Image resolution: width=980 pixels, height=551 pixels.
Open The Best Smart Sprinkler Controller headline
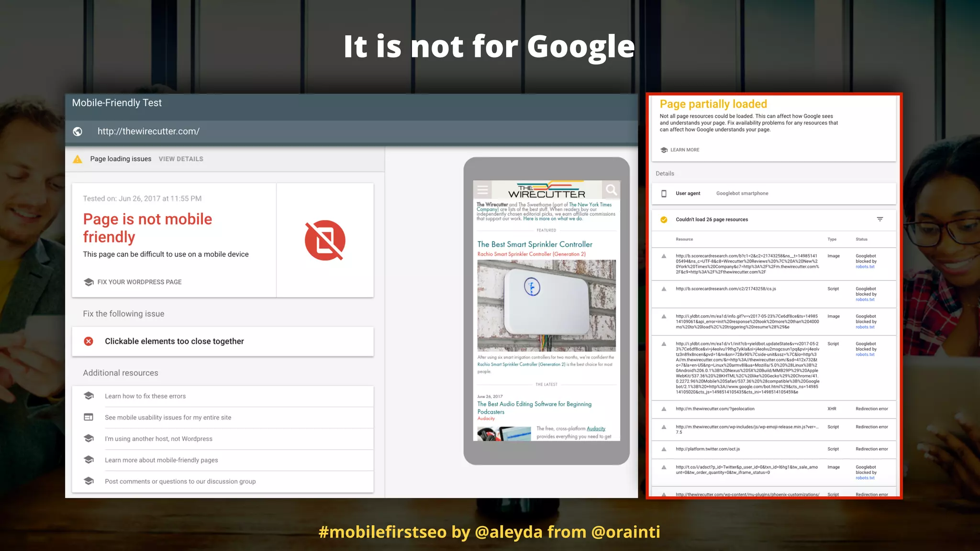(535, 244)
